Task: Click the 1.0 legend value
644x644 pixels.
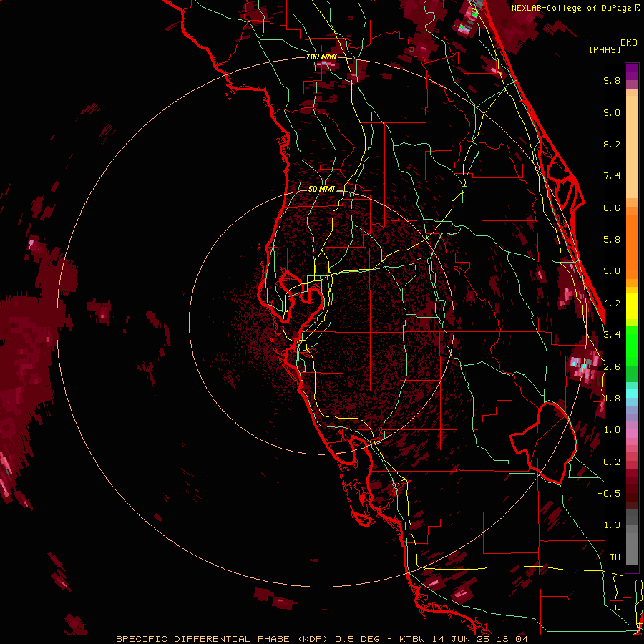Action: pos(612,430)
